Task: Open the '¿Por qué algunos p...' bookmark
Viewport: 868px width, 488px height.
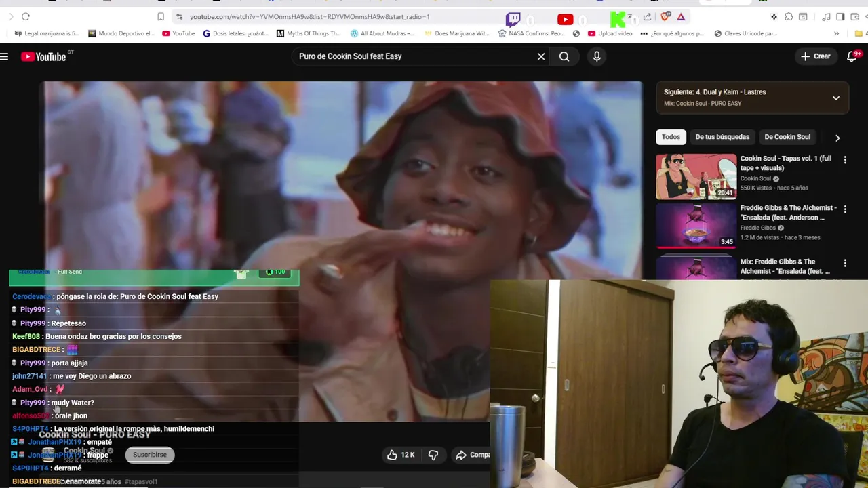Action: click(x=672, y=33)
